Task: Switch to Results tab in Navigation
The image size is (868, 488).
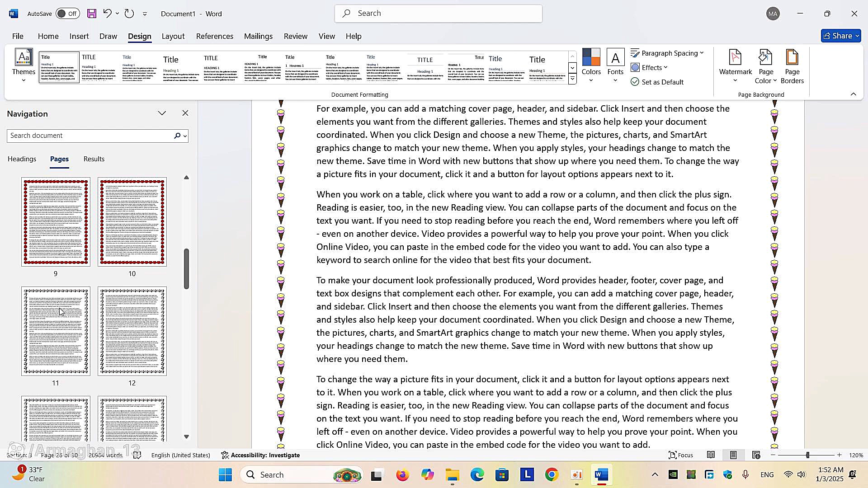Action: (94, 159)
